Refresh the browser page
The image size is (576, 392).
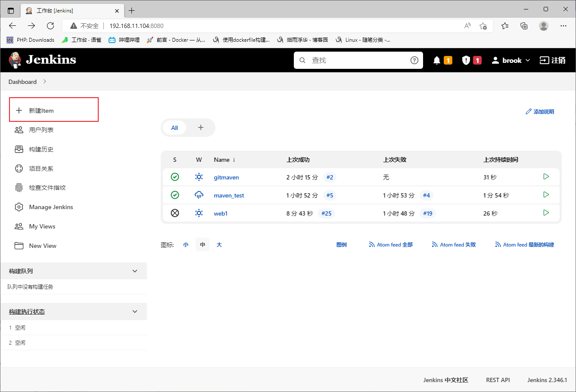click(50, 26)
